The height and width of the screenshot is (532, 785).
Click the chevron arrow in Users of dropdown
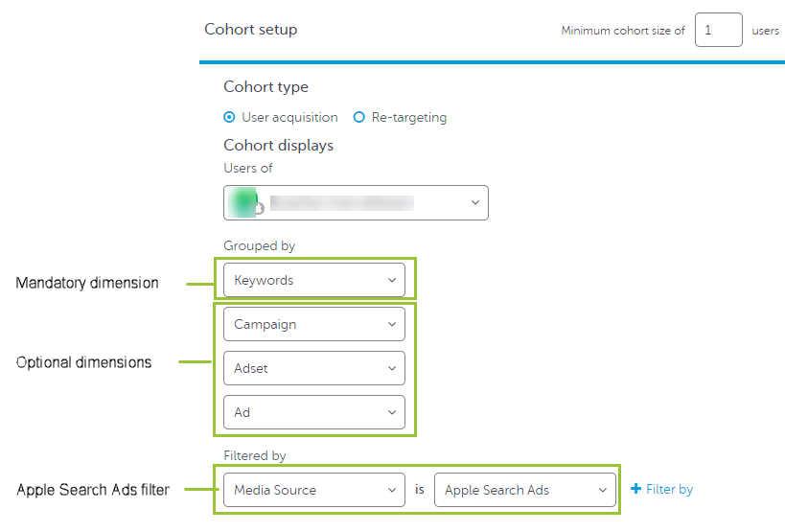[x=475, y=203]
